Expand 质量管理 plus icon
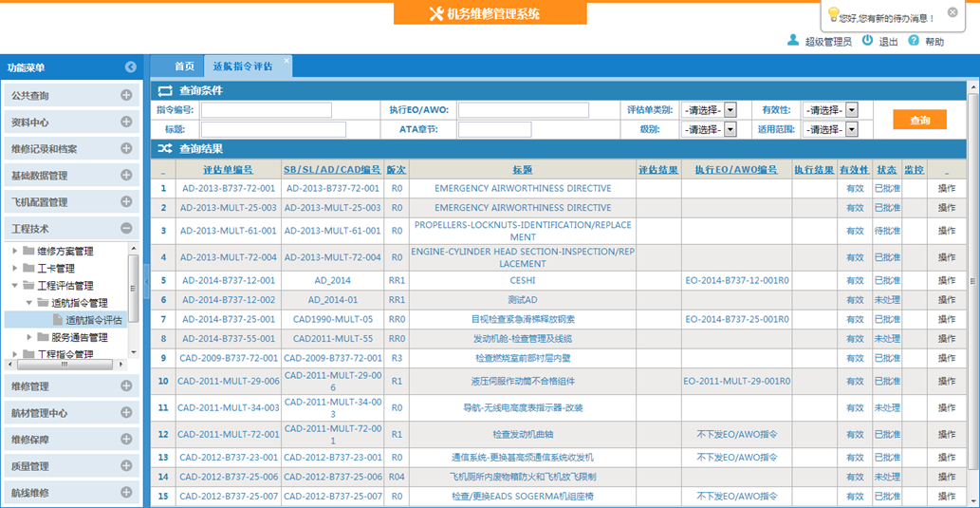The height and width of the screenshot is (508, 980). click(x=126, y=465)
